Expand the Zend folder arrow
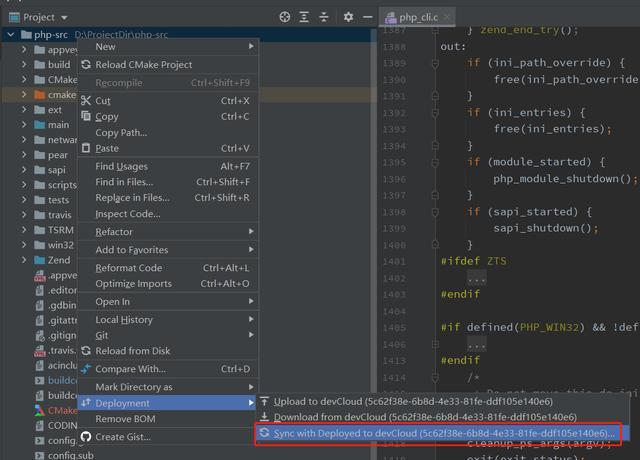The image size is (640, 460). point(25,260)
